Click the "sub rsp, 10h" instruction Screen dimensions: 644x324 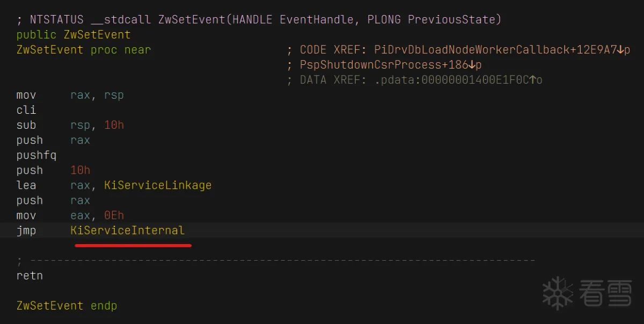(70, 125)
